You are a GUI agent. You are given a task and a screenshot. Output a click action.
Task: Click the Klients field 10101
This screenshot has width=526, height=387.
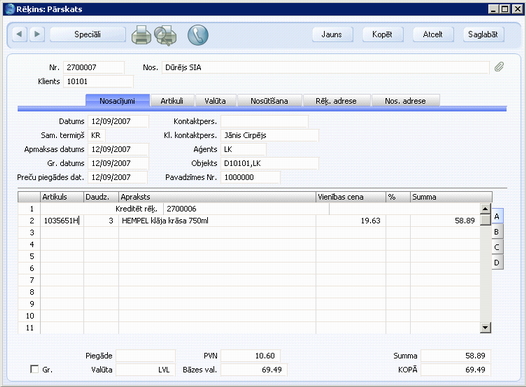98,81
